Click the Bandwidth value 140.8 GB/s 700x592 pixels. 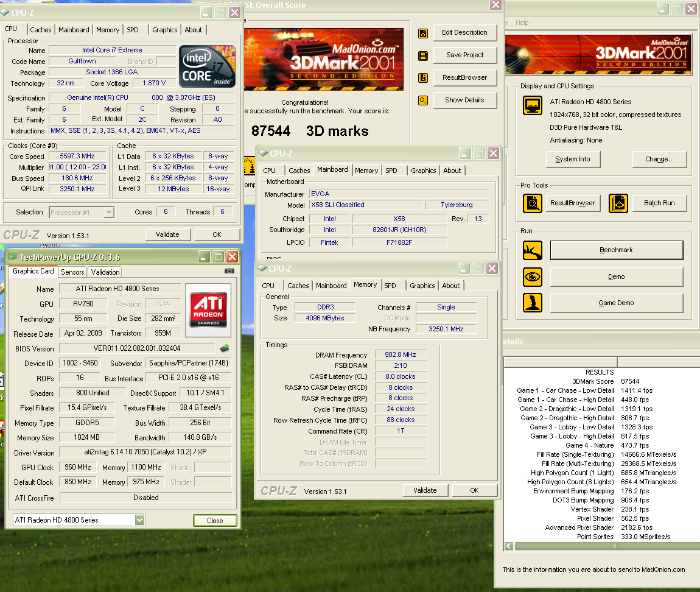tap(200, 437)
